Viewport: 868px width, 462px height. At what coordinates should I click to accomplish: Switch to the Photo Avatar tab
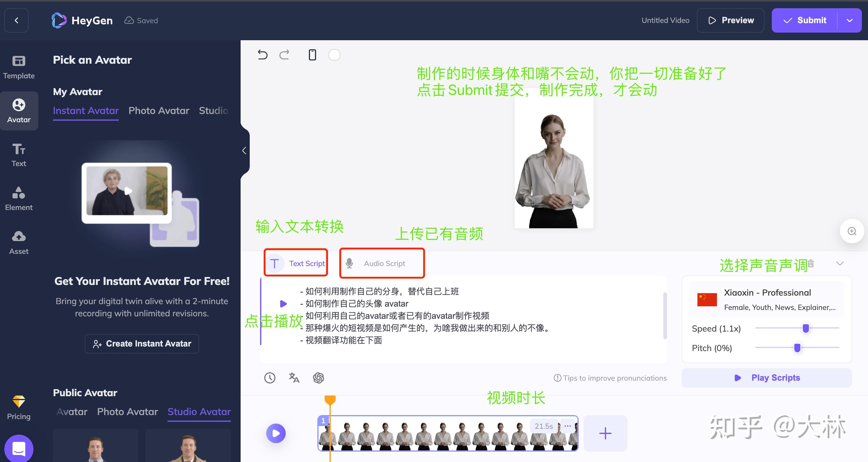(159, 111)
